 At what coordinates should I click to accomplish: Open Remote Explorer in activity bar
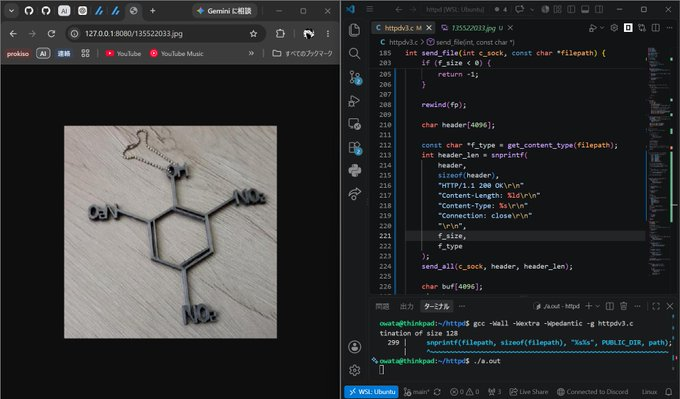tap(354, 124)
